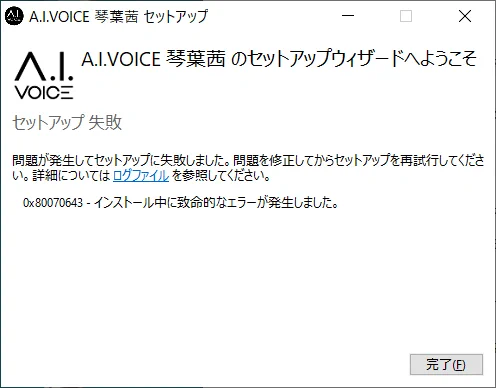Click the window title A.I.VOICE 琴葉茜 セットアップ
This screenshot has width=496, height=388.
118,16
